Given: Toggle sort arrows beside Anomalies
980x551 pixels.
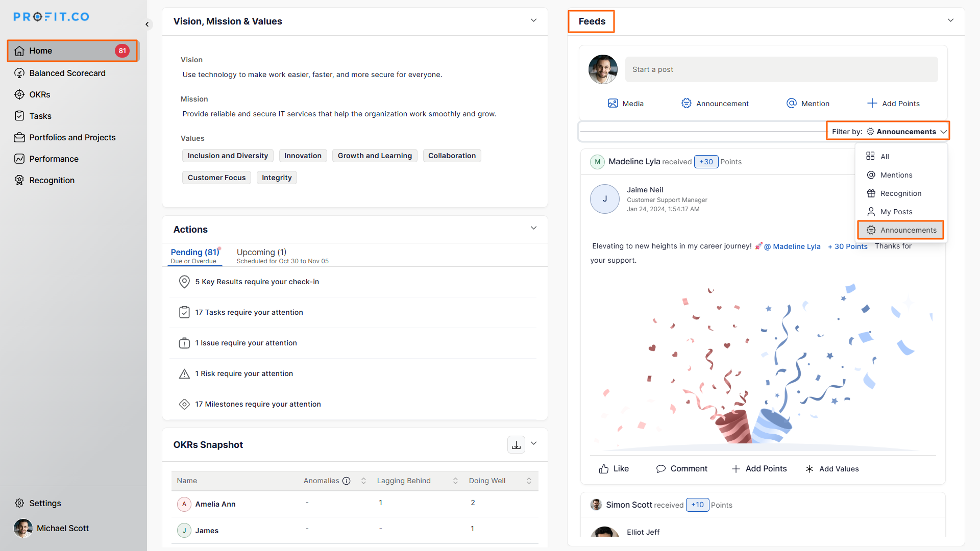Looking at the screenshot, I should [x=363, y=481].
